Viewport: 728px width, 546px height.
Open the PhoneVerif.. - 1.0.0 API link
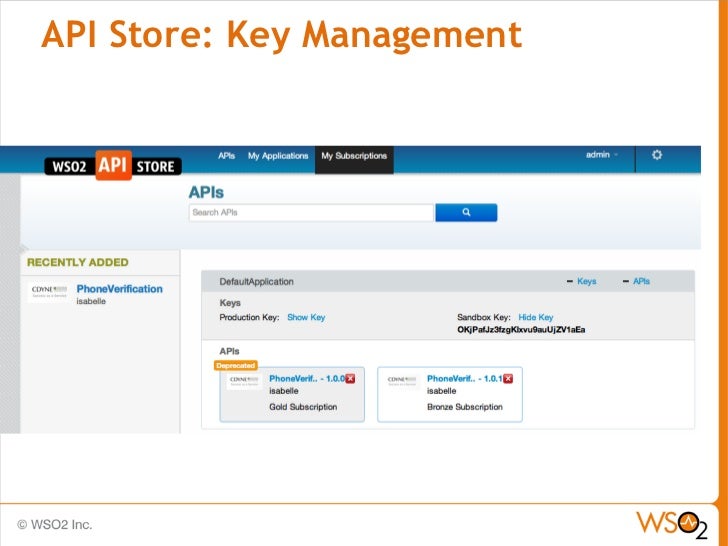[307, 379]
